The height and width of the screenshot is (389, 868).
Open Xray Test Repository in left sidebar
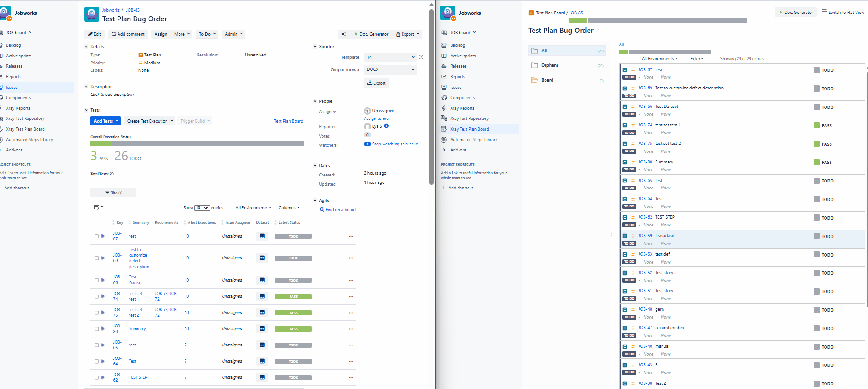pyautogui.click(x=25, y=119)
